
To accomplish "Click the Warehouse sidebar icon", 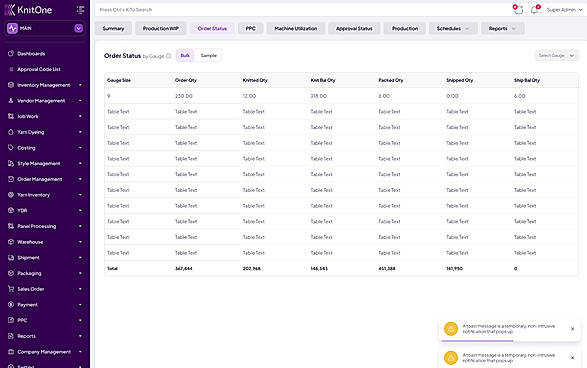I will point(11,242).
